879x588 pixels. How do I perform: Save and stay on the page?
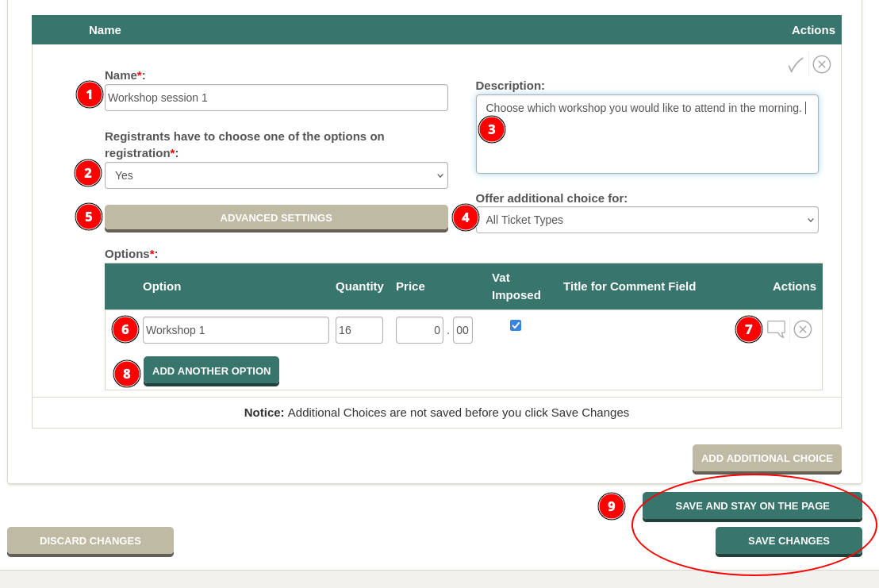pyautogui.click(x=752, y=505)
